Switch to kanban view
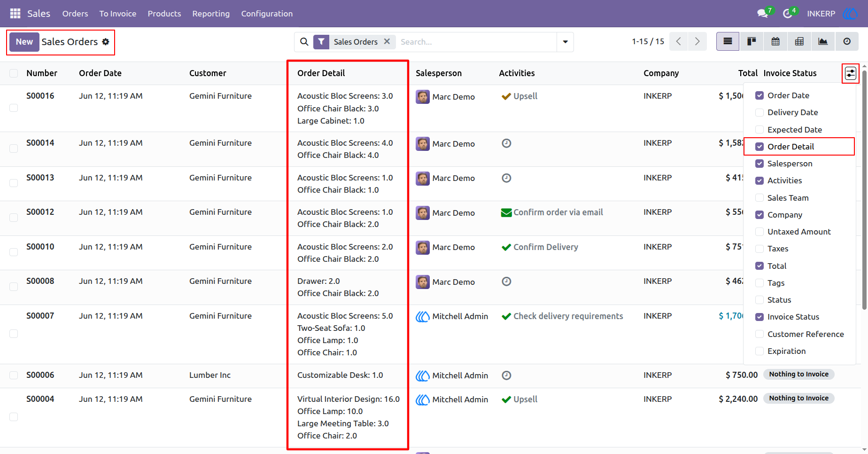Screen dimensions: 868x454 point(752,41)
